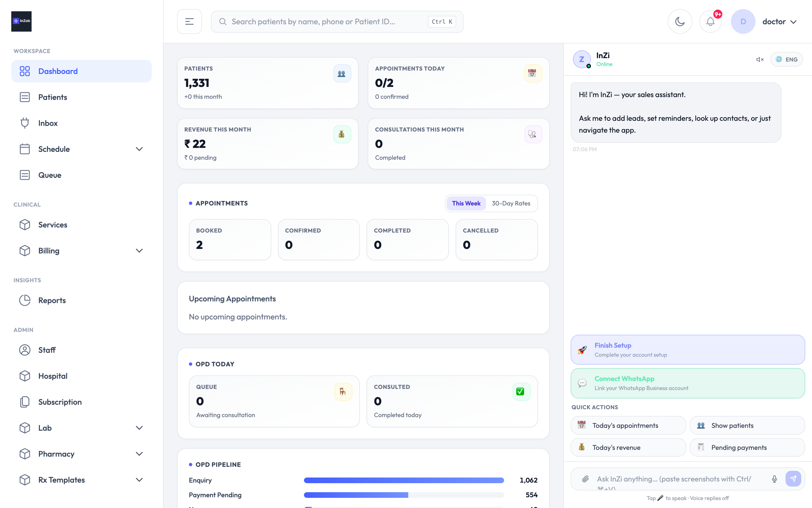This screenshot has height=508, width=812.
Task: Toggle InZi voice mute speaker icon
Action: [x=760, y=60]
